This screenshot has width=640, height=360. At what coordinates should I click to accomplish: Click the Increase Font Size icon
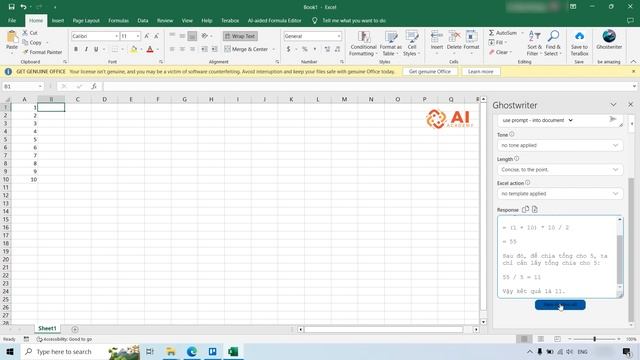(x=147, y=36)
